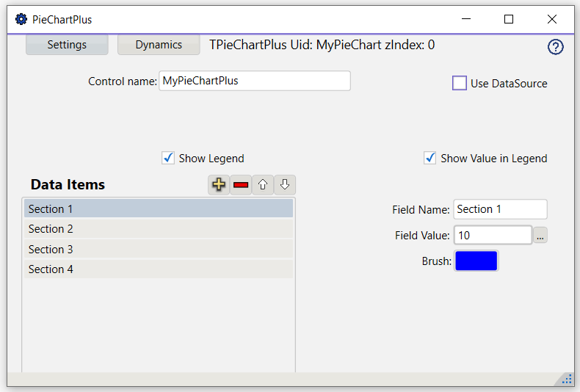This screenshot has width=580, height=392.
Task: Choose Section 4 from the list
Action: [159, 269]
